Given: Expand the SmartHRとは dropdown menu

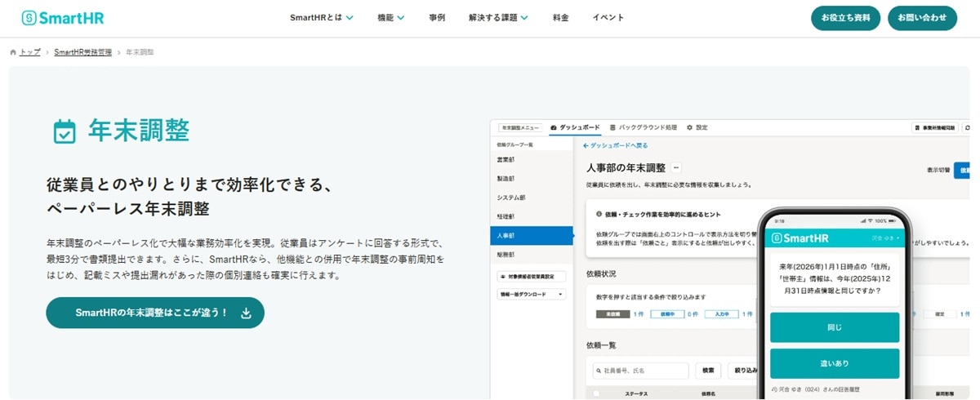Looking at the screenshot, I should point(322,17).
